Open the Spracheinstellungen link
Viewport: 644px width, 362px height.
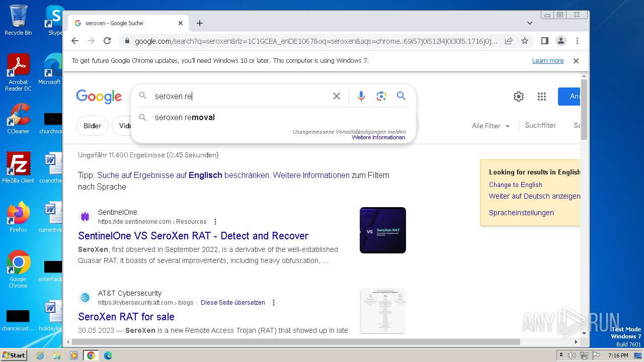point(521,213)
